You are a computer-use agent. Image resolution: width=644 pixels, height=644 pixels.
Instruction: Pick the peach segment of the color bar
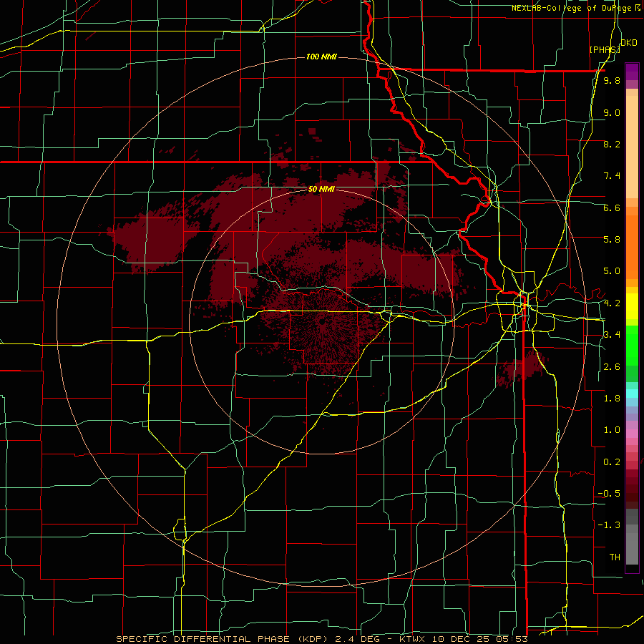(632, 148)
